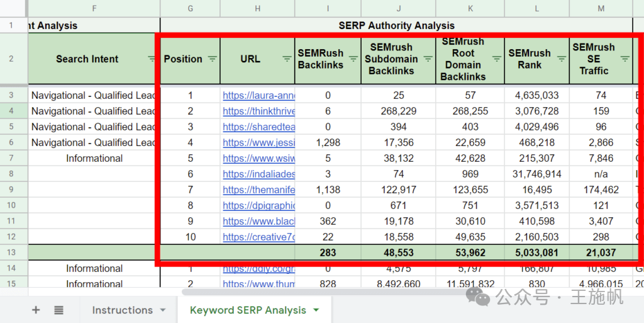The height and width of the screenshot is (323, 644).
Task: Select cell with value 30,610
Action: (470, 221)
